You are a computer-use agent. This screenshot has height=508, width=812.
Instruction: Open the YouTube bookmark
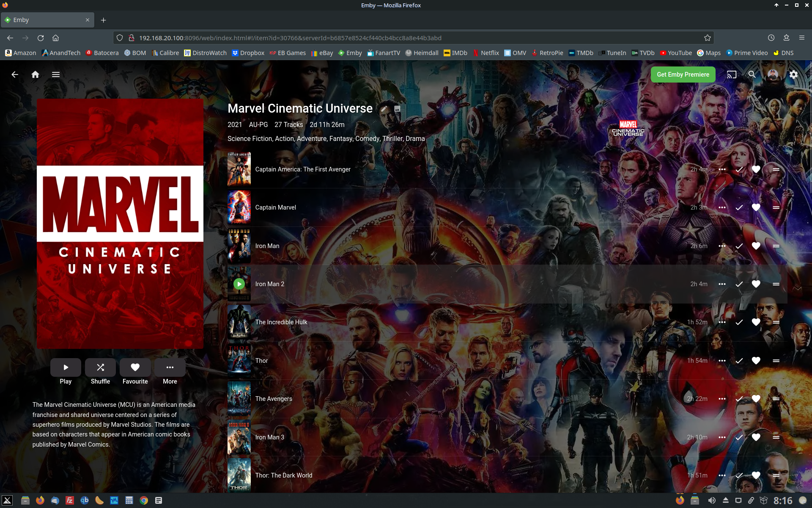click(676, 53)
